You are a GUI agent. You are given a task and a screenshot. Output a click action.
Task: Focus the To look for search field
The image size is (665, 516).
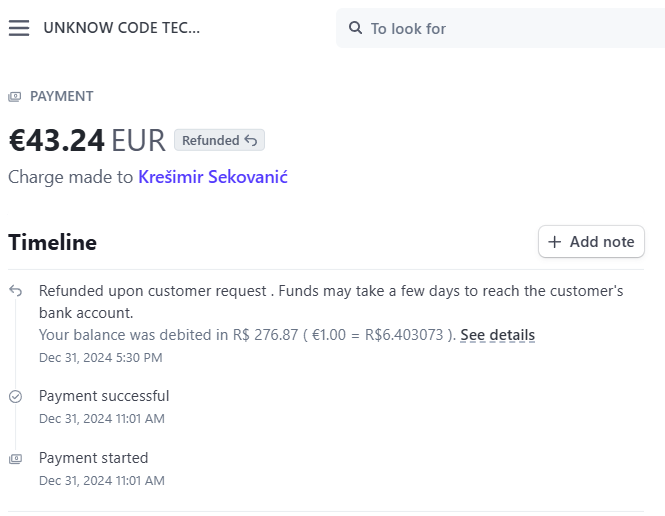500,28
